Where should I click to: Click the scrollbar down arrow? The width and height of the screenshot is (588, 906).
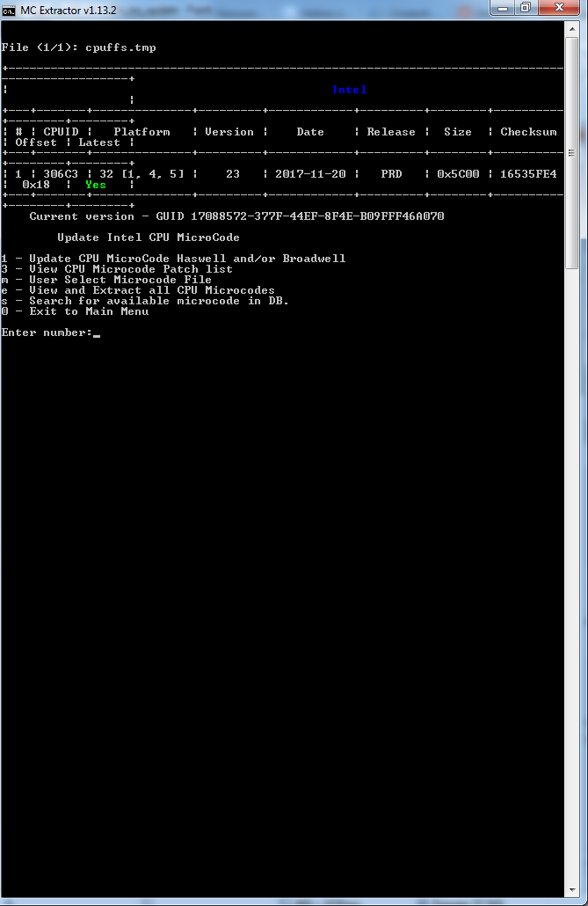coord(572,890)
